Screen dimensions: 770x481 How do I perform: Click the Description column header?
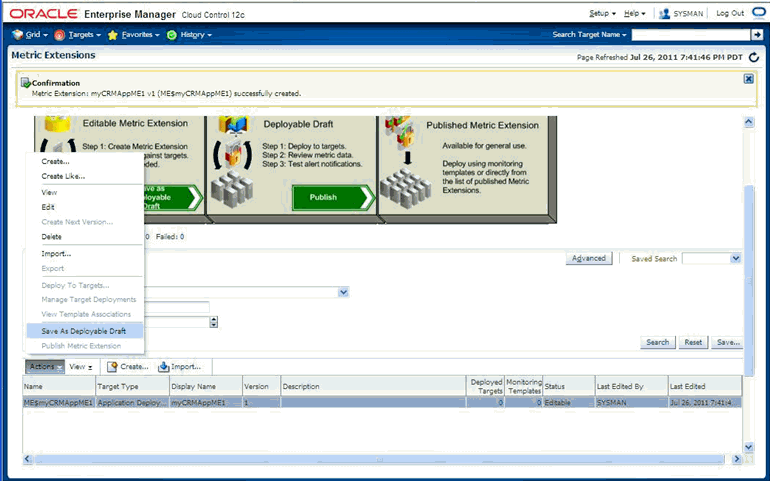tap(373, 386)
